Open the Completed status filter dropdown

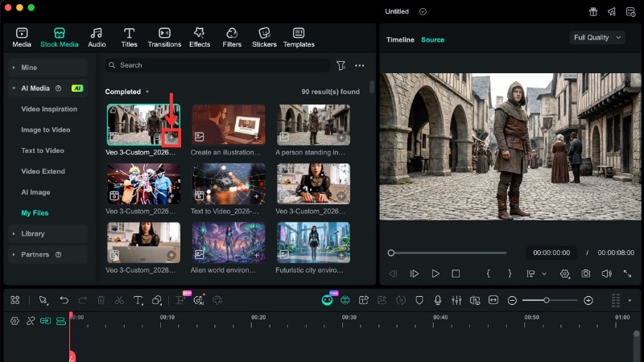click(127, 92)
